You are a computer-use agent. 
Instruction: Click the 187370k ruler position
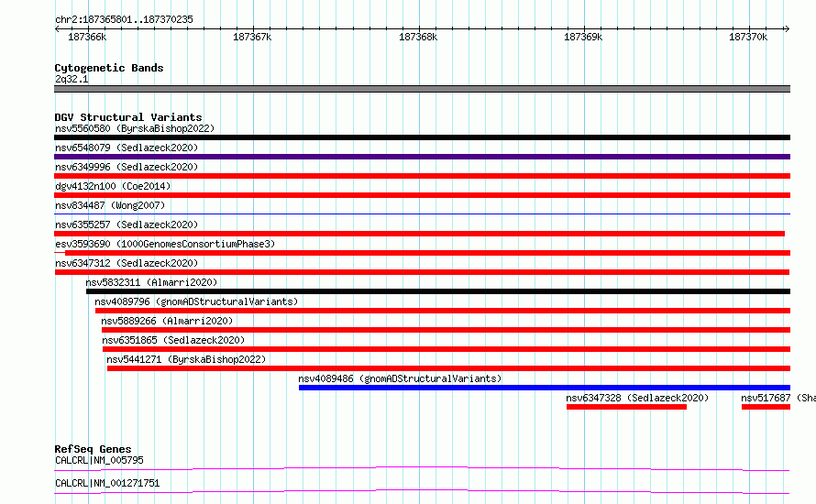(x=748, y=37)
